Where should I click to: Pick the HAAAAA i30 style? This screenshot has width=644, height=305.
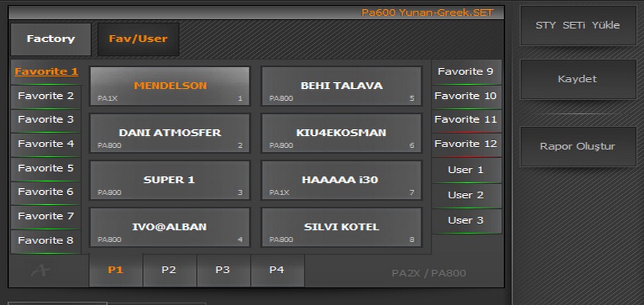[x=342, y=180]
